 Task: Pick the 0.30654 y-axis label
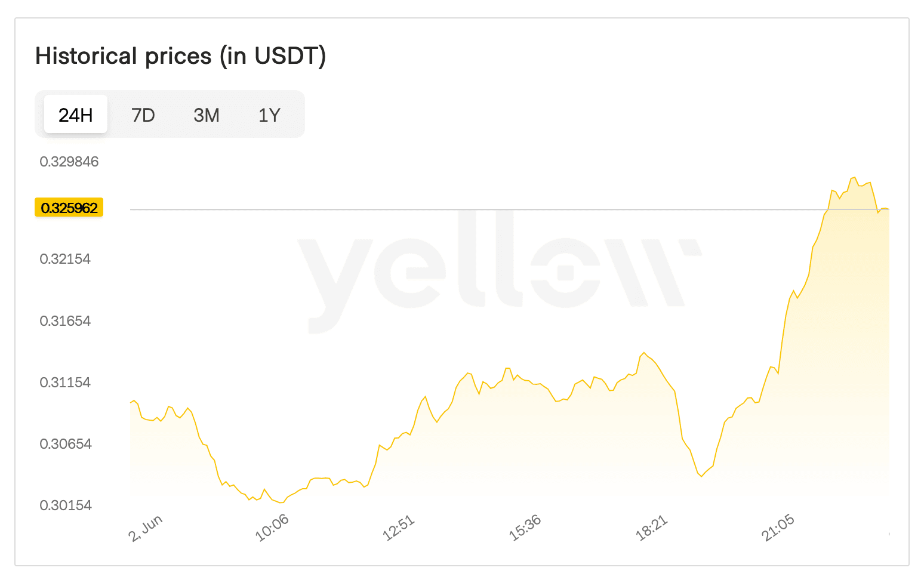[65, 444]
